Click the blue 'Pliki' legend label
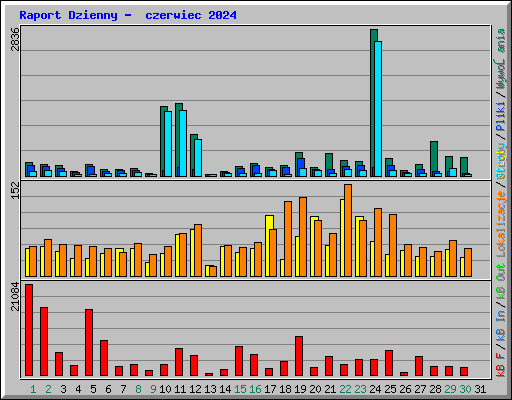 (x=501, y=117)
